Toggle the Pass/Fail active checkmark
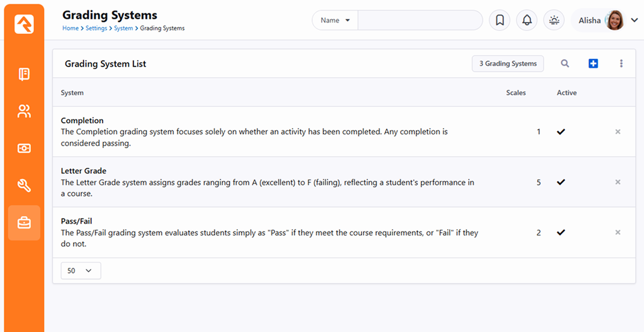This screenshot has height=332, width=644. (561, 232)
